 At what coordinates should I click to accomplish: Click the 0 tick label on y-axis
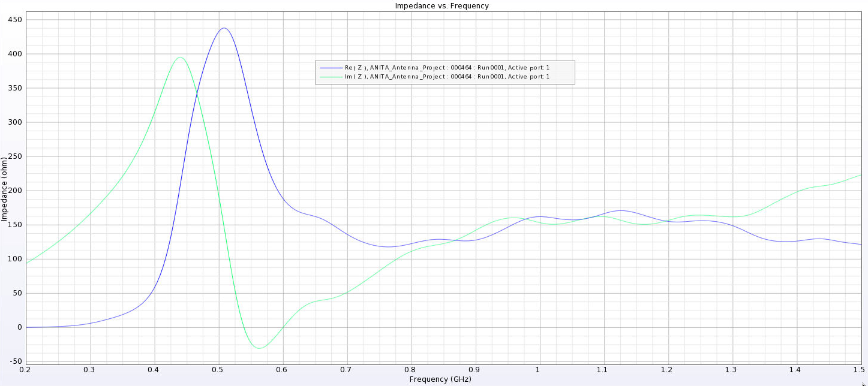click(x=19, y=327)
